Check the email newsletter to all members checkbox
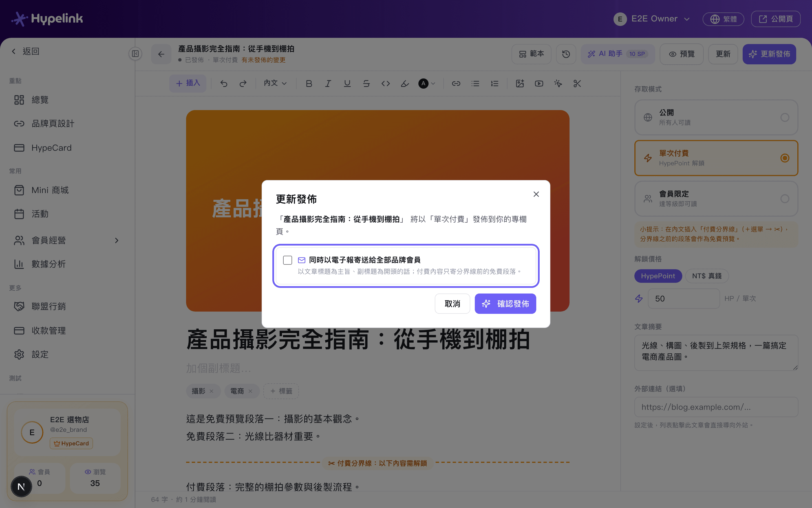The image size is (812, 508). pyautogui.click(x=288, y=260)
